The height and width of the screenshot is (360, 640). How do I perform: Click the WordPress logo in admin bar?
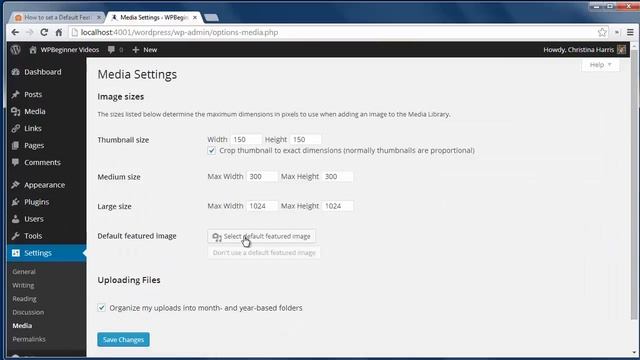(x=16, y=49)
